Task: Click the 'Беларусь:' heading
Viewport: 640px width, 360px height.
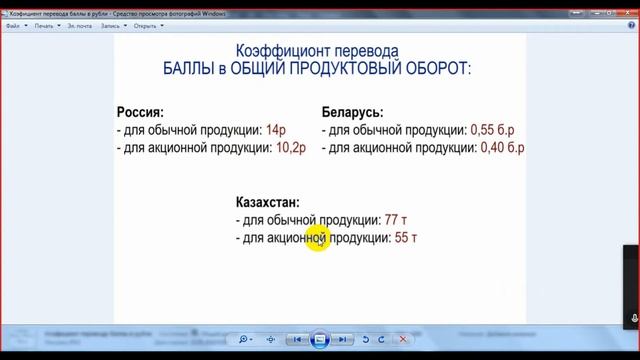Action: (353, 112)
